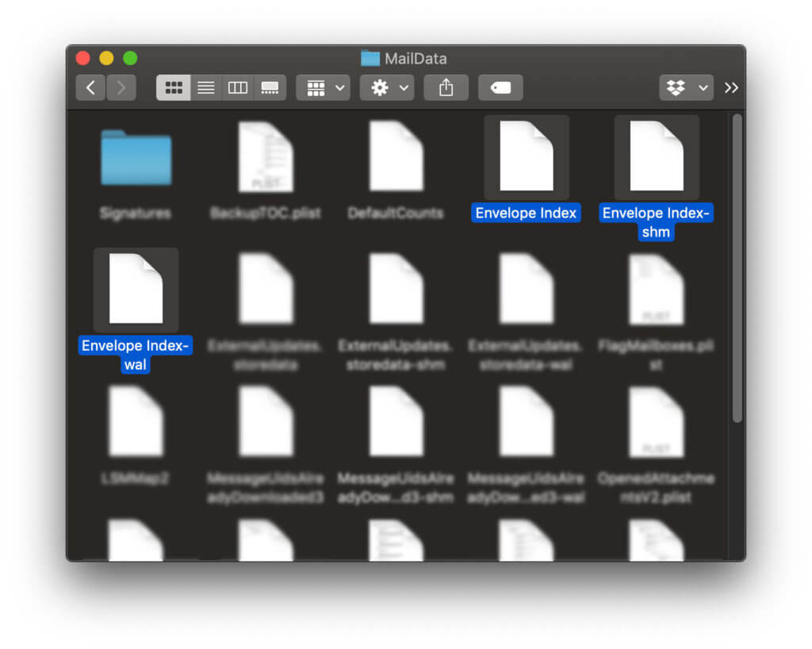Go forward with the right chevron button

121,87
